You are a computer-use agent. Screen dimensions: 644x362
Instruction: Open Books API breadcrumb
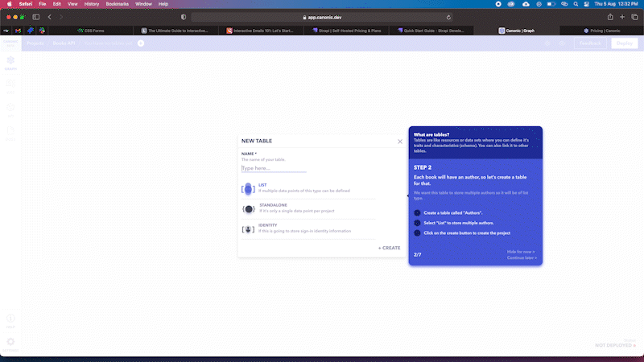click(64, 43)
